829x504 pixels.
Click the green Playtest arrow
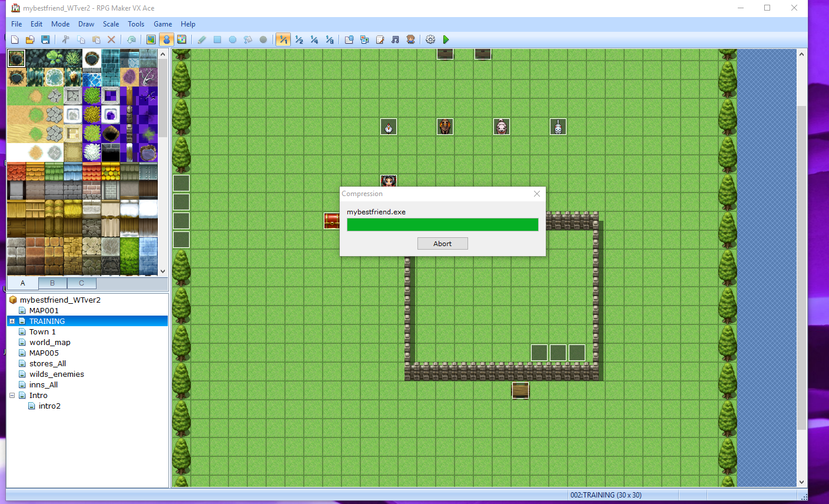point(446,39)
